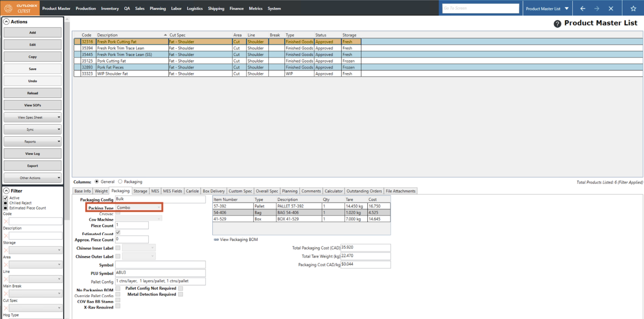The image size is (644, 319).
Task: Click the favorite star icon
Action: [x=633, y=9]
